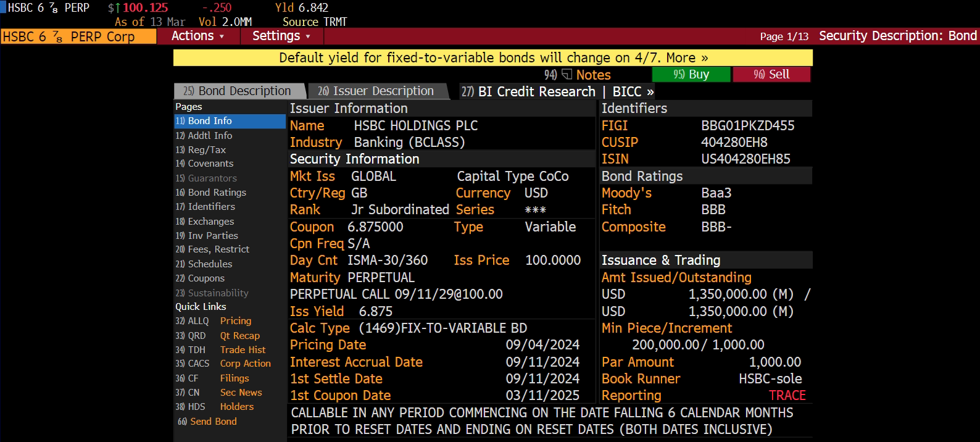The height and width of the screenshot is (442, 980).
Task: Click the price 100.125 in header
Action: tap(146, 7)
